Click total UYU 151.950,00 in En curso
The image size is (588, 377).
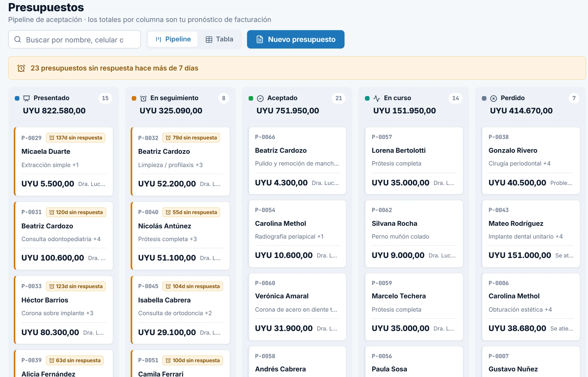tap(405, 111)
